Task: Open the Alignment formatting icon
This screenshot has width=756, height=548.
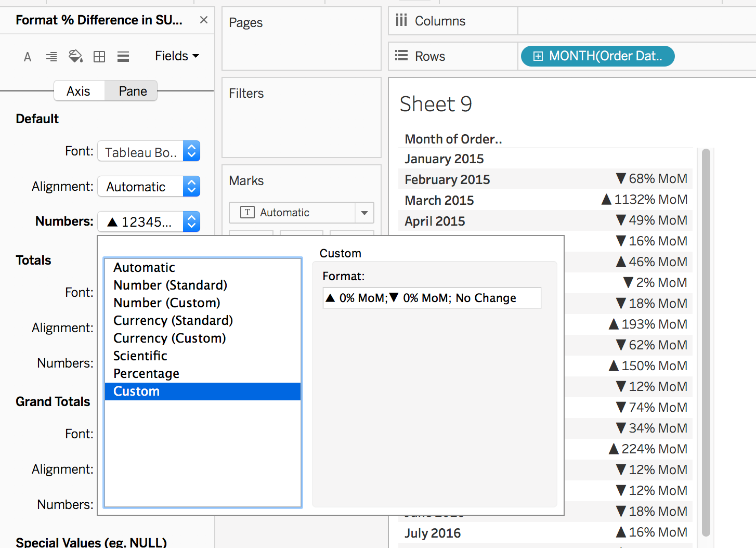Action: [51, 57]
